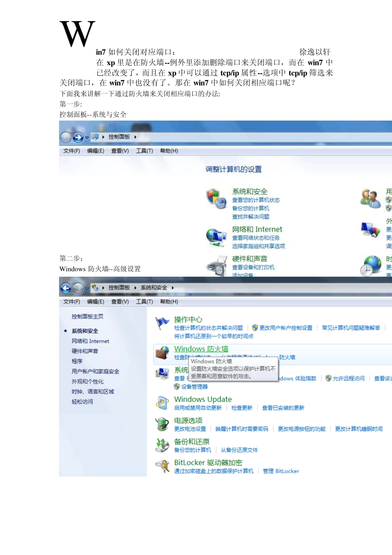Click 控制面板主页 in the sidebar
Screen dimensions: 392x555
[87, 317]
